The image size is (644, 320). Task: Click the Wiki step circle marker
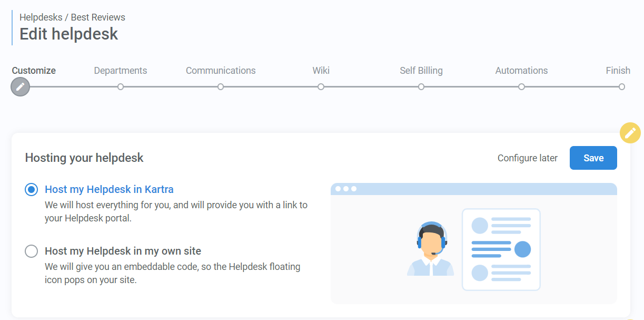click(321, 86)
